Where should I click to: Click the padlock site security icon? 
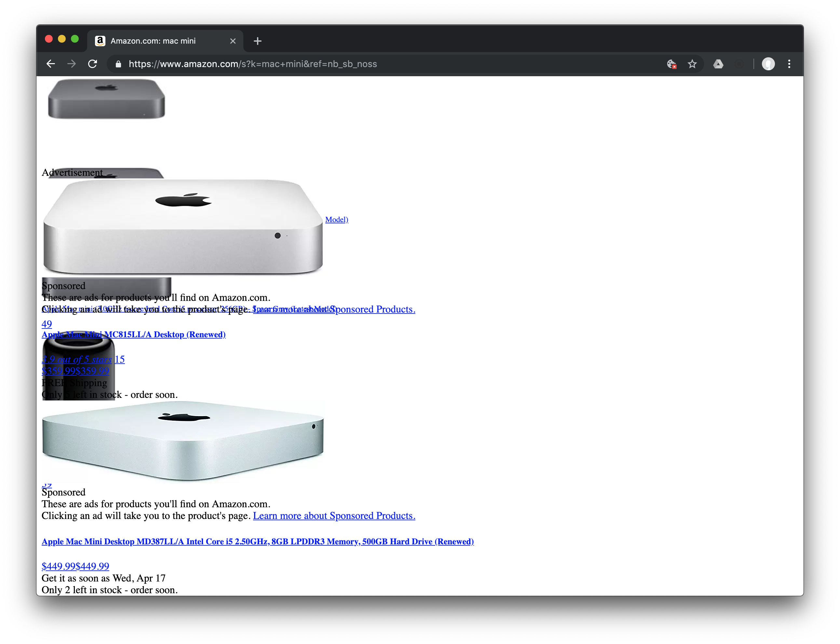click(x=118, y=64)
